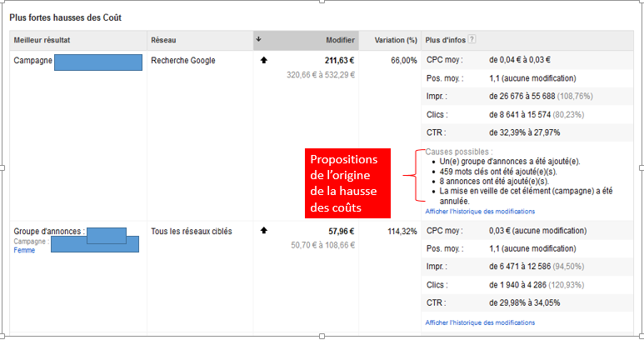
Task: Open Afficher l'historique link under Causes possibles
Action: click(x=480, y=212)
